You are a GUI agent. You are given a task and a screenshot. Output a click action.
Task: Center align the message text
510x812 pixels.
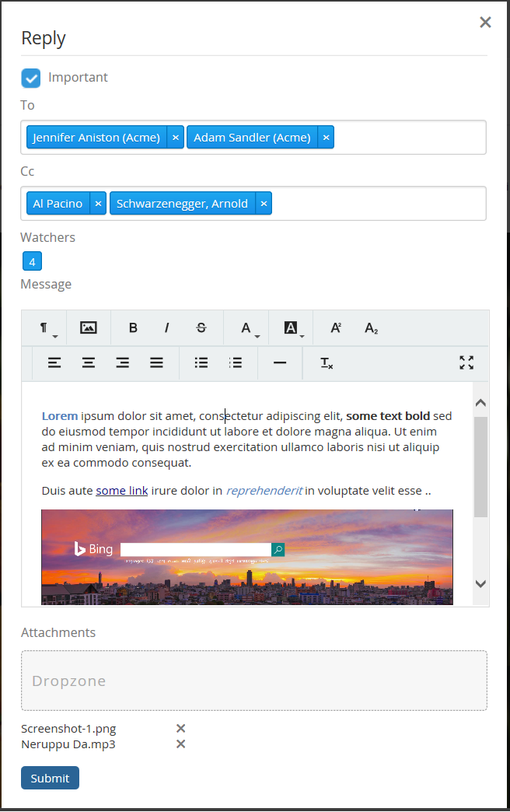[89, 362]
